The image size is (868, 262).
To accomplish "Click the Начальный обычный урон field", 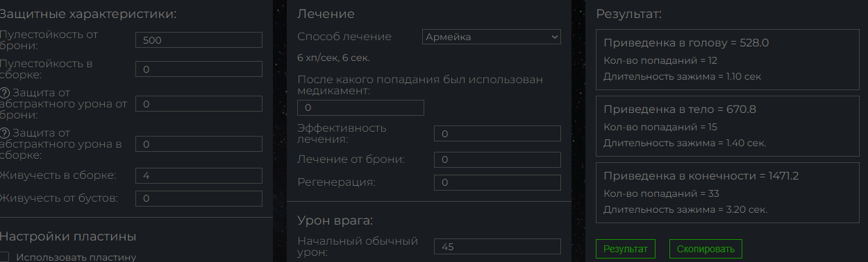I will pos(497,246).
